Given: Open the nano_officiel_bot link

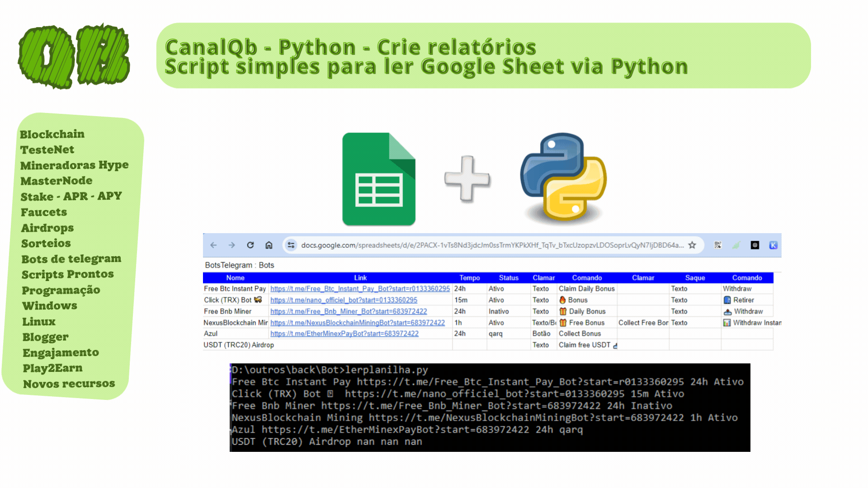Looking at the screenshot, I should (x=344, y=300).
